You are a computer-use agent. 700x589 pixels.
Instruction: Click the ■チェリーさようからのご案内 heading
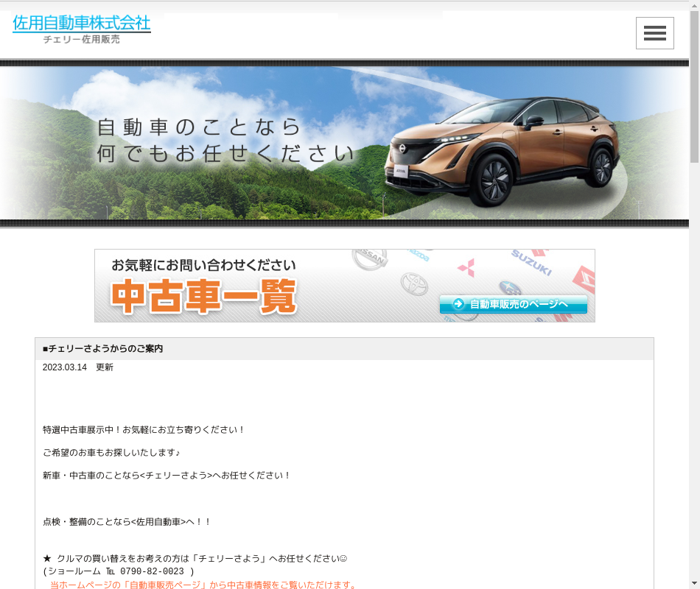pyautogui.click(x=102, y=348)
